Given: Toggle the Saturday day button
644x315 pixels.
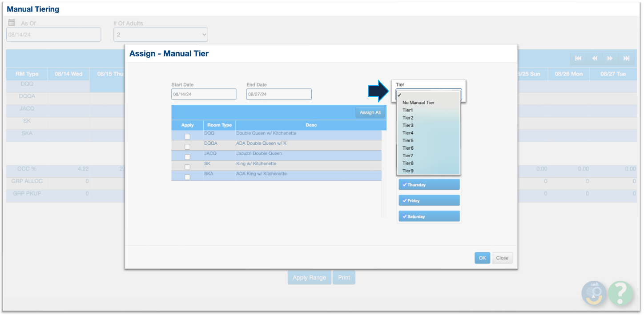Looking at the screenshot, I should [x=429, y=217].
